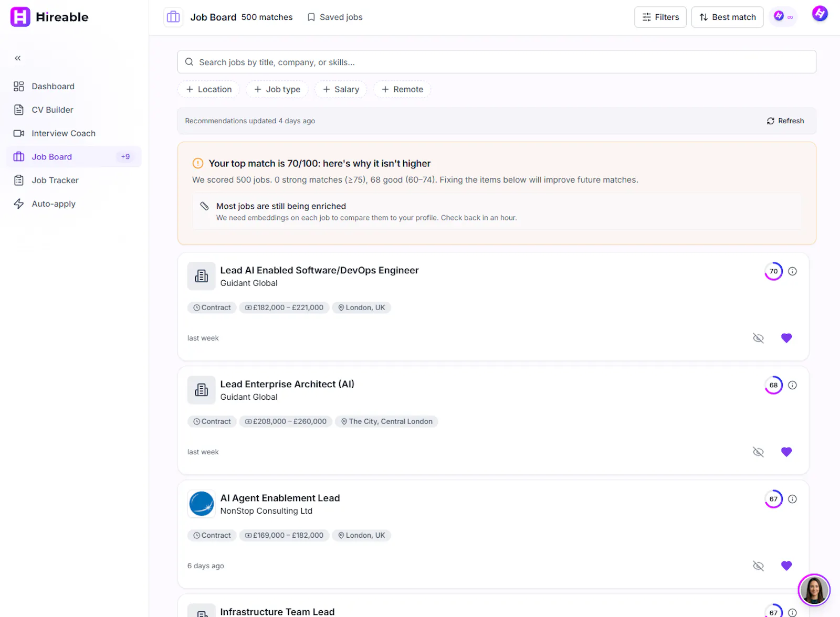The image size is (840, 617).
Task: Click £208,000 – £260,000 salary tag
Action: click(x=286, y=421)
